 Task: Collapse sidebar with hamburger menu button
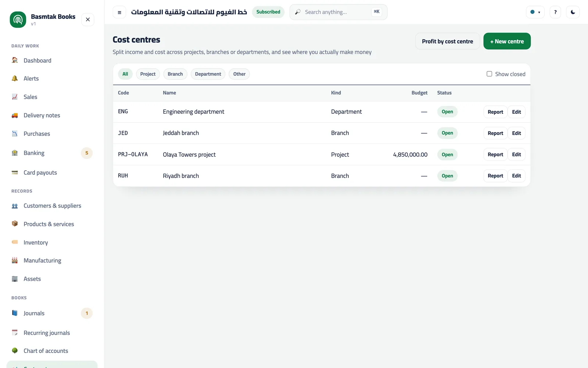119,12
